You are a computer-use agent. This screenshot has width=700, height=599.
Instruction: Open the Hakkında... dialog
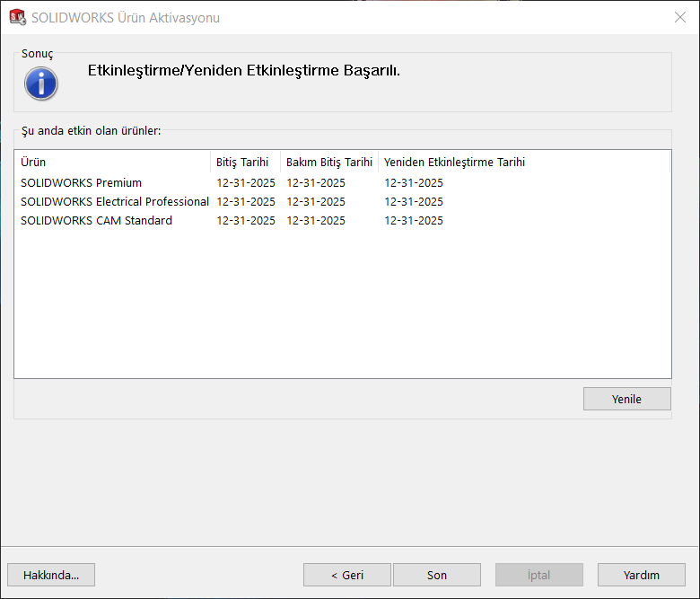click(x=51, y=575)
